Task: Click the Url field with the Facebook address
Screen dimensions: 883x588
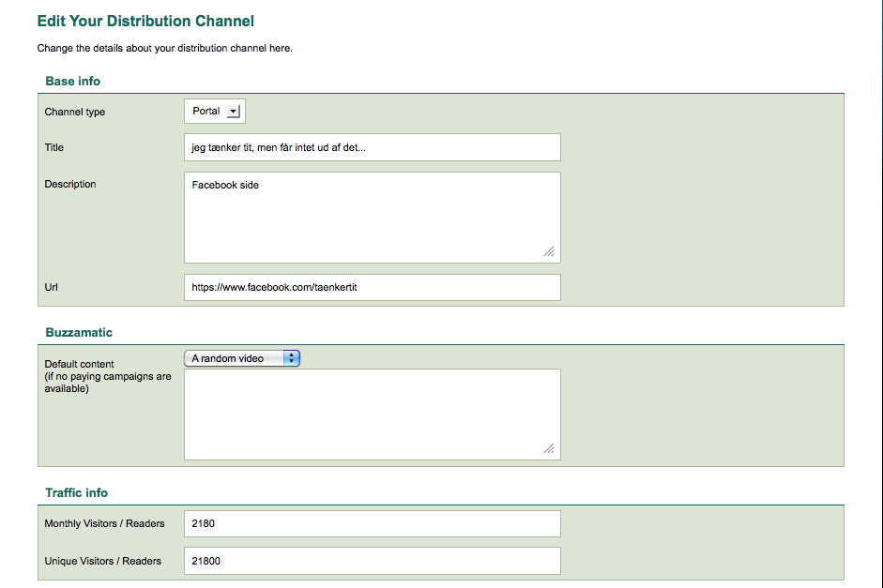Action: pos(372,287)
